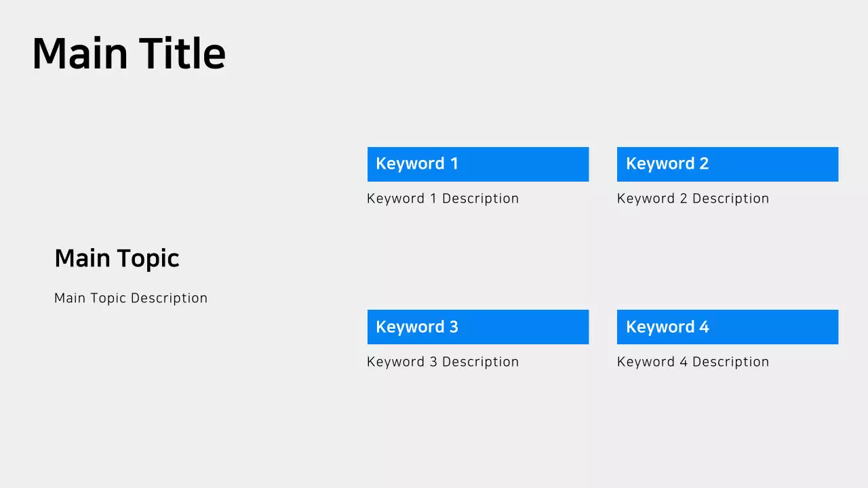Click "Description" in the Keyword 4 Description line
Image resolution: width=868 pixels, height=488 pixels.
[730, 362]
